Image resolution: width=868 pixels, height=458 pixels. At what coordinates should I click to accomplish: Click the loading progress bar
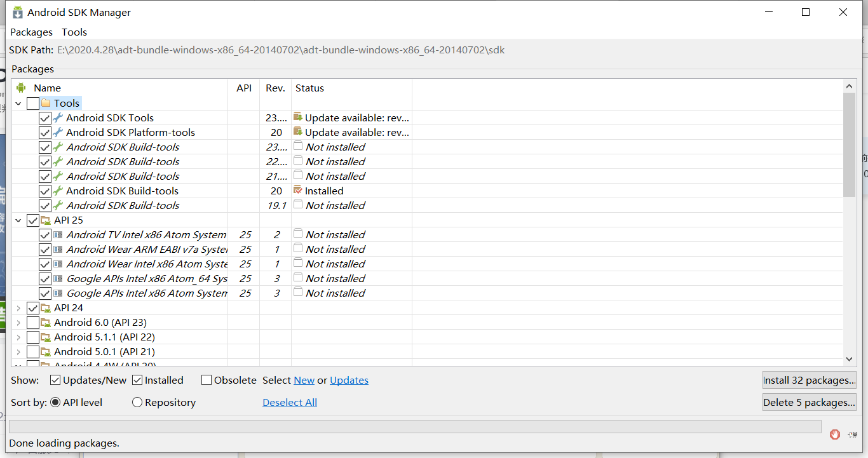pyautogui.click(x=415, y=426)
